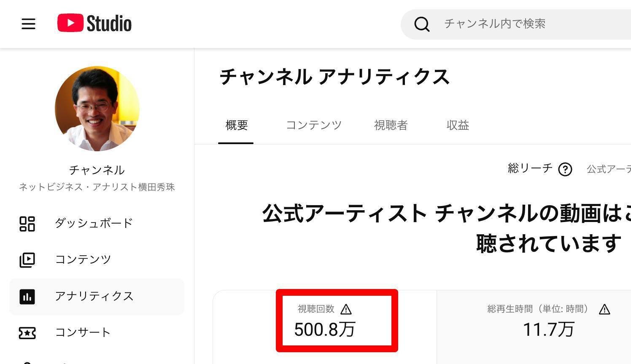Screen dimensions: 631x364
Task: Click the channel profile picture
Action: click(x=97, y=108)
